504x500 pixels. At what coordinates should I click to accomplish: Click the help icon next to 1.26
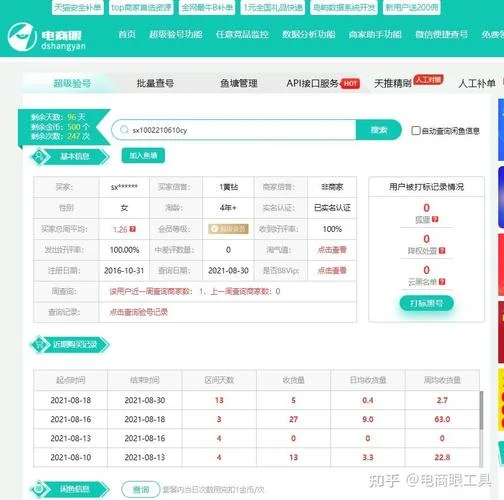[133, 229]
